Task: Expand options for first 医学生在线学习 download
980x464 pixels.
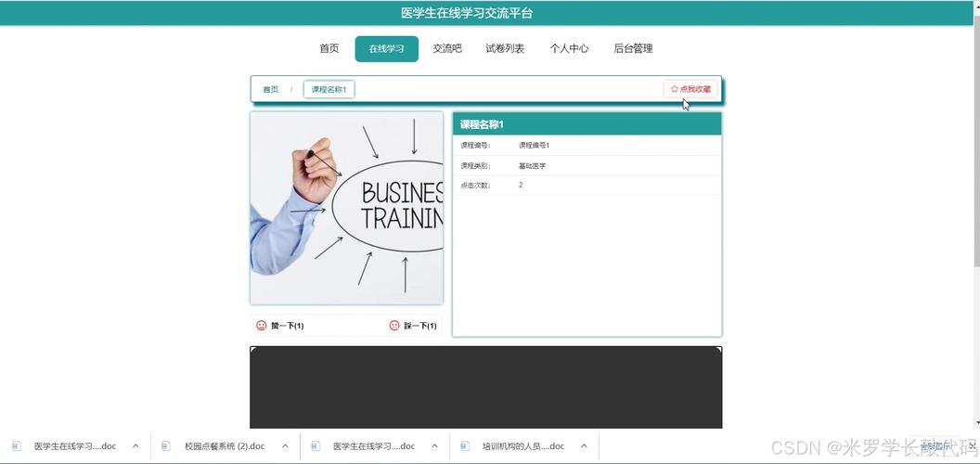Action: [x=135, y=445]
